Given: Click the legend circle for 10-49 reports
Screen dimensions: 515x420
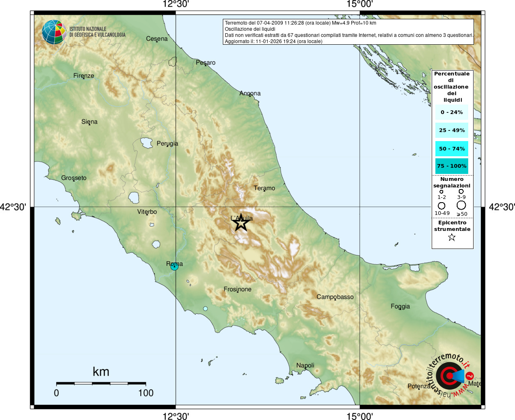Looking at the screenshot, I should pos(442,205).
